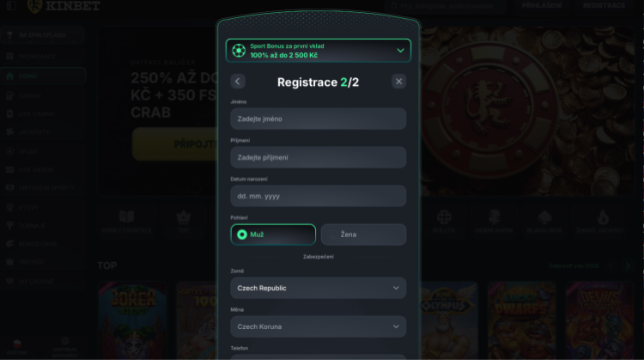Click the soccer ball Sport Bonus icon
The width and height of the screenshot is (644, 360).
point(238,51)
